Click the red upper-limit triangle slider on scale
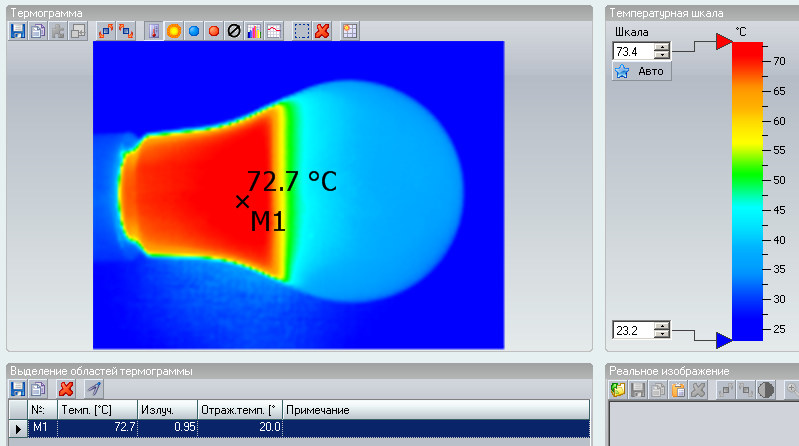 (724, 41)
